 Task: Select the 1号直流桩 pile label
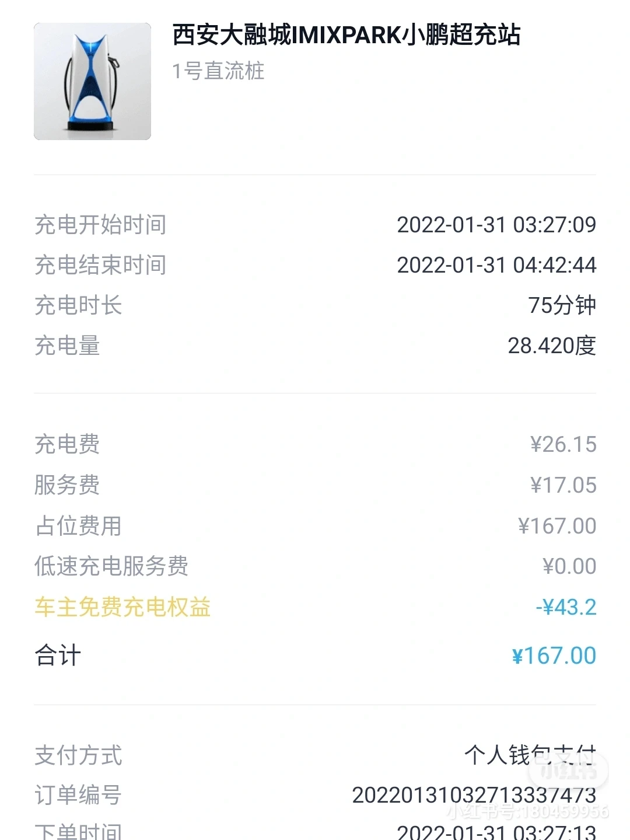pyautogui.click(x=218, y=71)
